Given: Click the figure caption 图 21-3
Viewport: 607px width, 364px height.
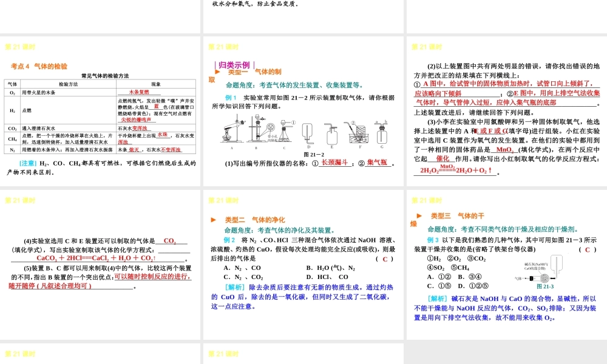Looking at the screenshot, I should [x=545, y=286].
